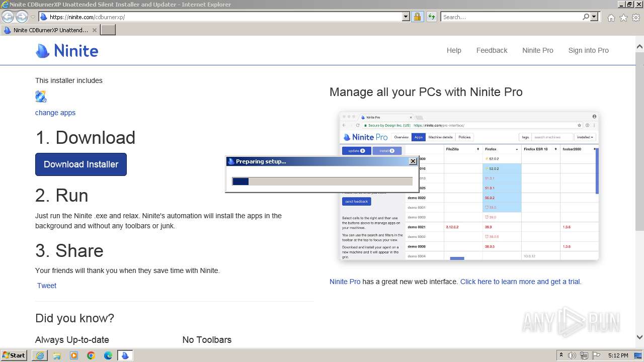The image size is (644, 362).
Task: Restore down the Internet Explorer window
Action: [x=630, y=4]
